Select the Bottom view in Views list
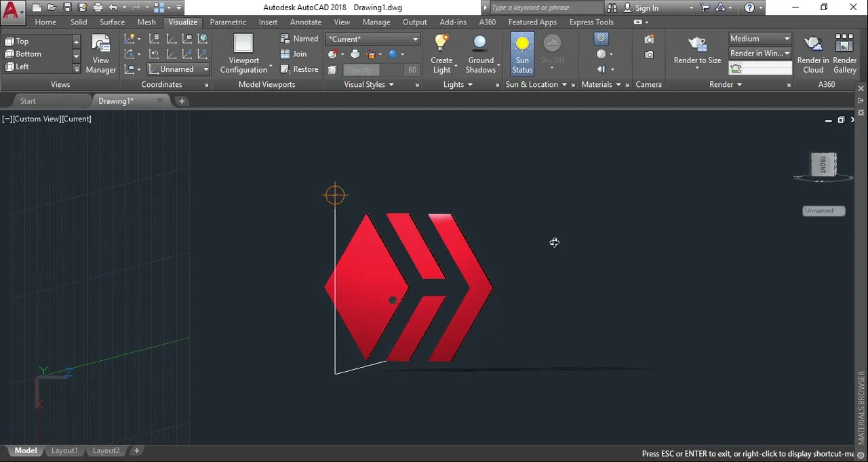868x462 pixels. (x=37, y=54)
